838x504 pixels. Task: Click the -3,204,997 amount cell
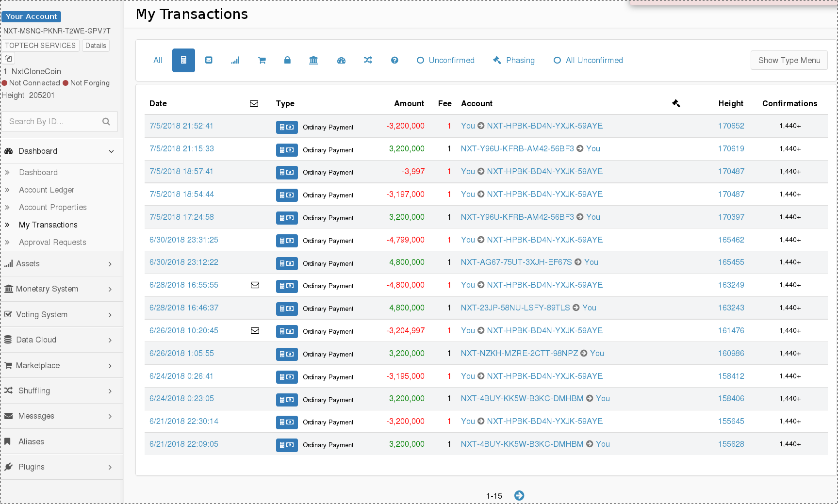(x=405, y=330)
